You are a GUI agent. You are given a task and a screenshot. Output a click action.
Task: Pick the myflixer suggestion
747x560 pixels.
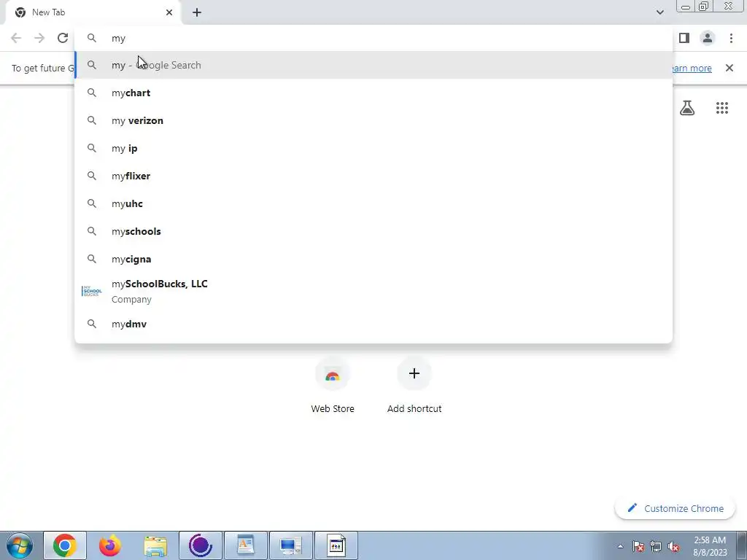click(x=373, y=176)
